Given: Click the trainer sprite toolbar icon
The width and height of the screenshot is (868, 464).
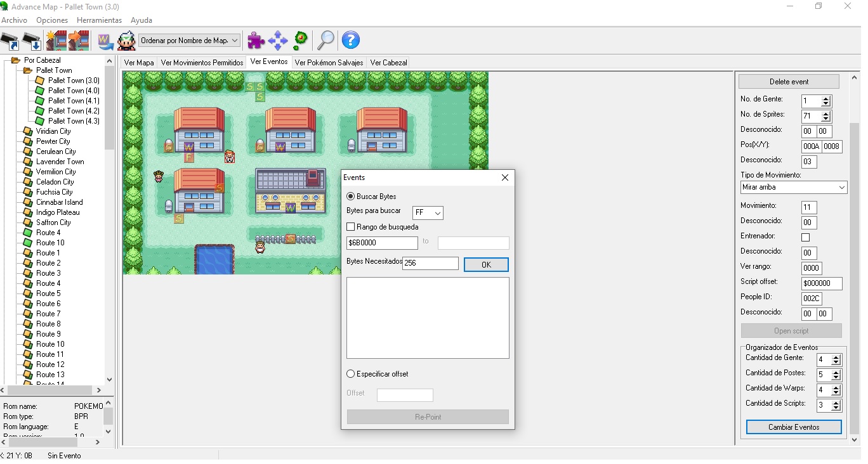Looking at the screenshot, I should pos(126,41).
